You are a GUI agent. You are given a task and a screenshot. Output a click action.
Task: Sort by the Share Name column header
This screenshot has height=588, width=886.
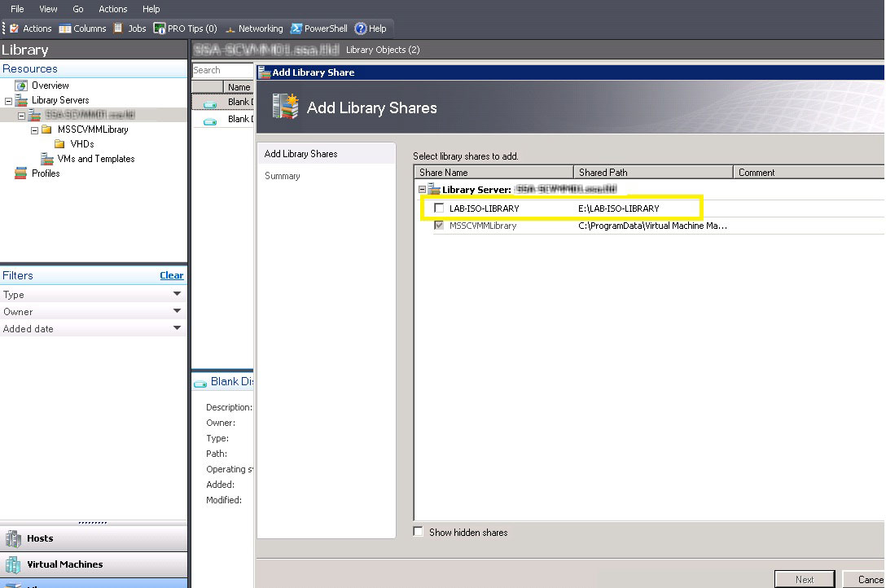pos(493,173)
